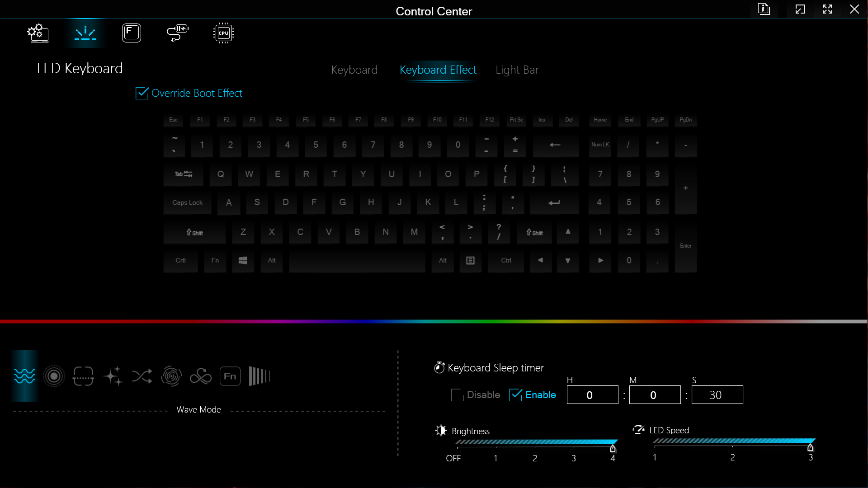Image resolution: width=868 pixels, height=488 pixels.
Task: Open the CPU performance section icon
Action: [223, 33]
